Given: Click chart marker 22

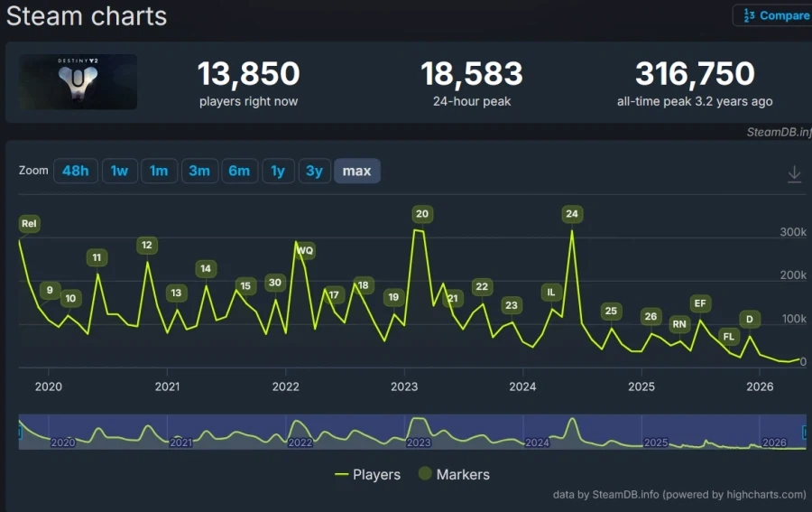Looking at the screenshot, I should [482, 286].
